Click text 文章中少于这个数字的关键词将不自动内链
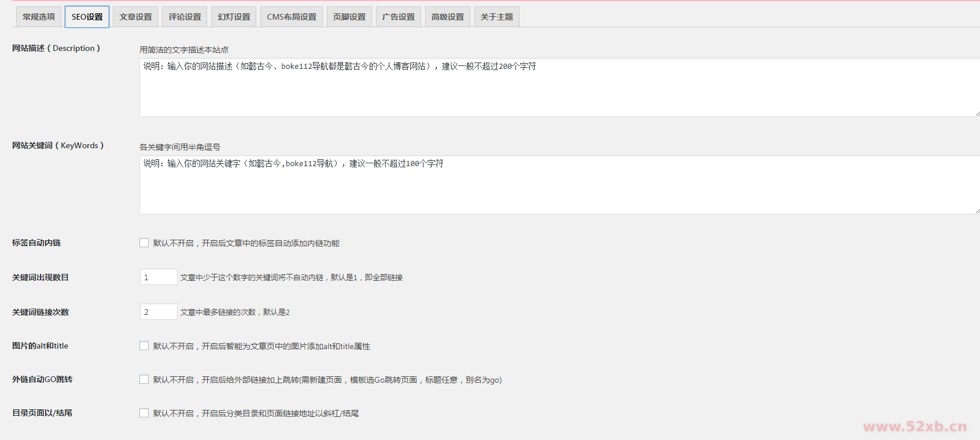Image resolution: width=980 pixels, height=440 pixels. [x=252, y=277]
